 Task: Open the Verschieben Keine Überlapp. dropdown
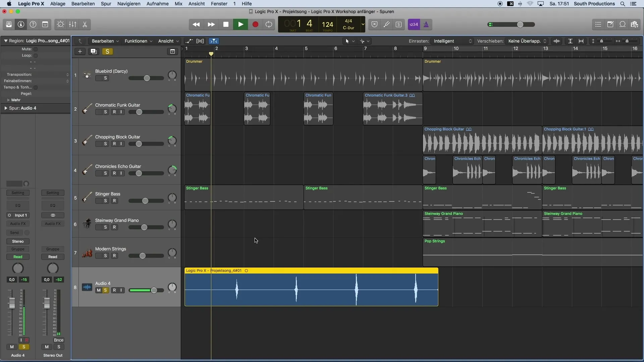click(x=527, y=41)
